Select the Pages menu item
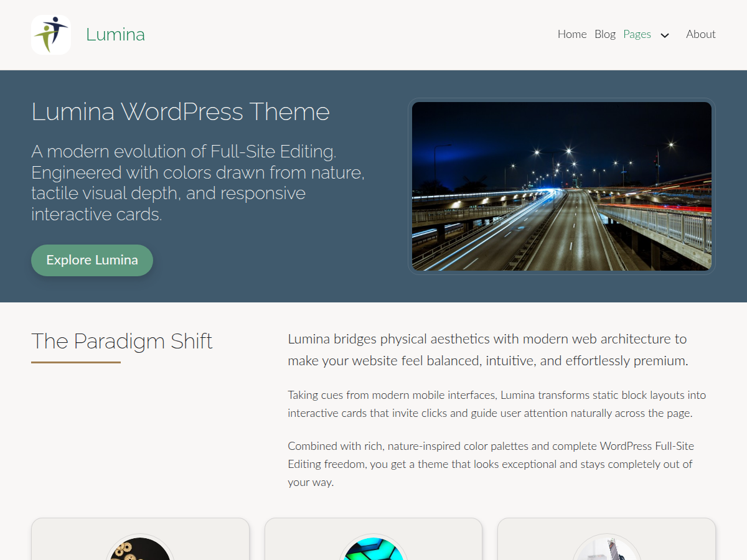Viewport: 747px width, 560px height. tap(637, 34)
